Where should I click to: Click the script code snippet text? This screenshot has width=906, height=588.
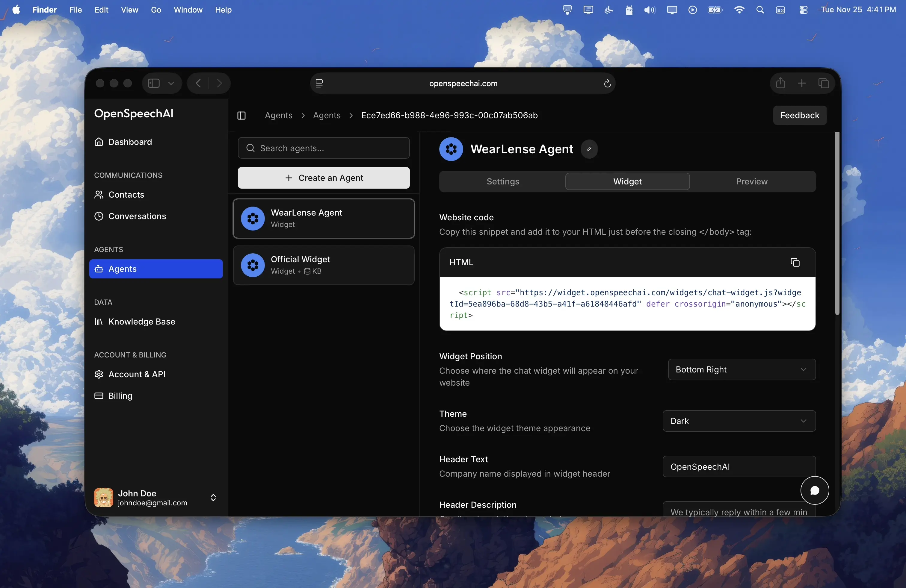(627, 304)
